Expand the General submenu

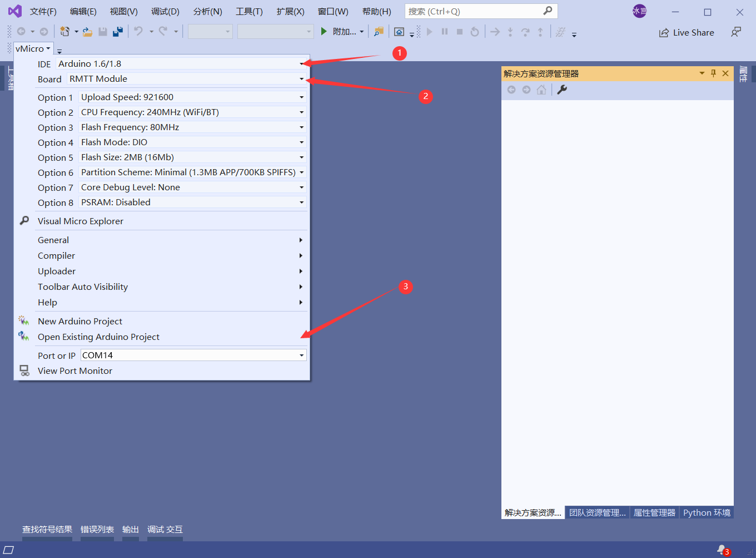pyautogui.click(x=171, y=240)
